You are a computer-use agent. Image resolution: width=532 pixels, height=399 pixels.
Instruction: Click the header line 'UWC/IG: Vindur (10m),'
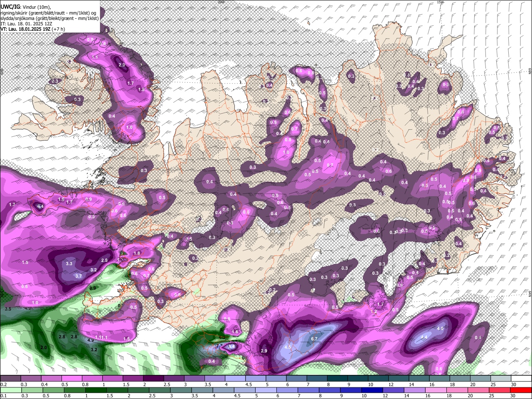pos(26,7)
